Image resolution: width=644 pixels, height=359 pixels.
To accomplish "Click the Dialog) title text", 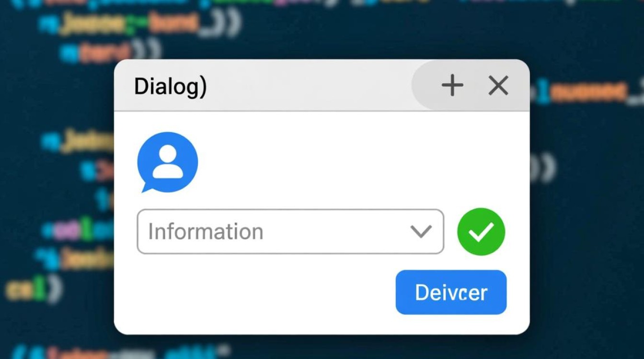I will [x=170, y=87].
